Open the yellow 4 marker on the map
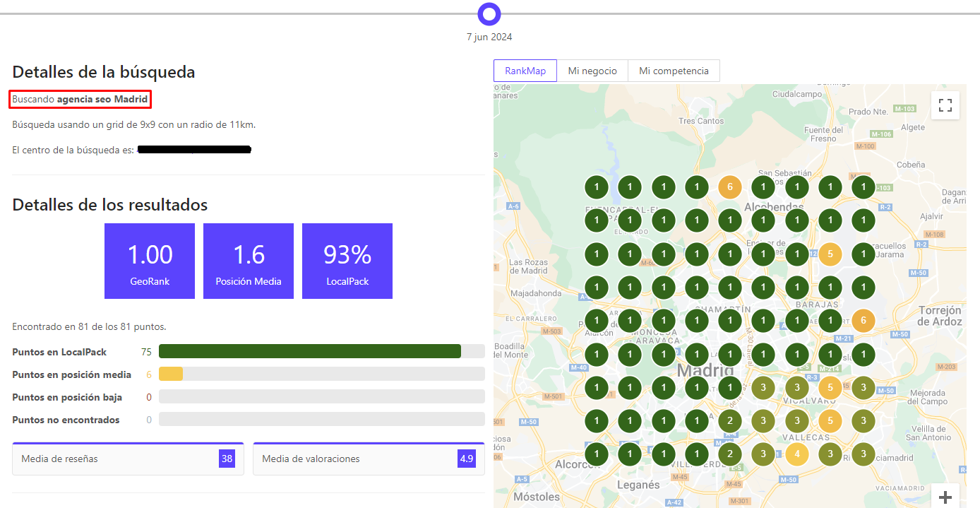This screenshot has height=508, width=980. pos(797,454)
